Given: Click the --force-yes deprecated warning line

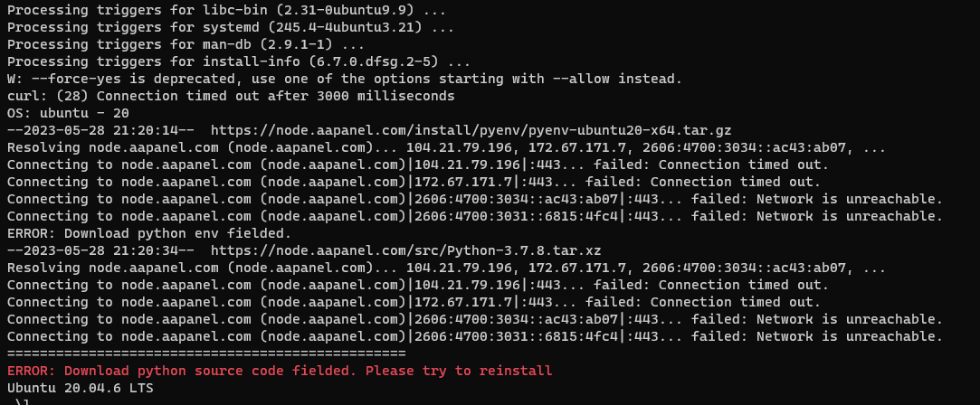Looking at the screenshot, I should [344, 79].
